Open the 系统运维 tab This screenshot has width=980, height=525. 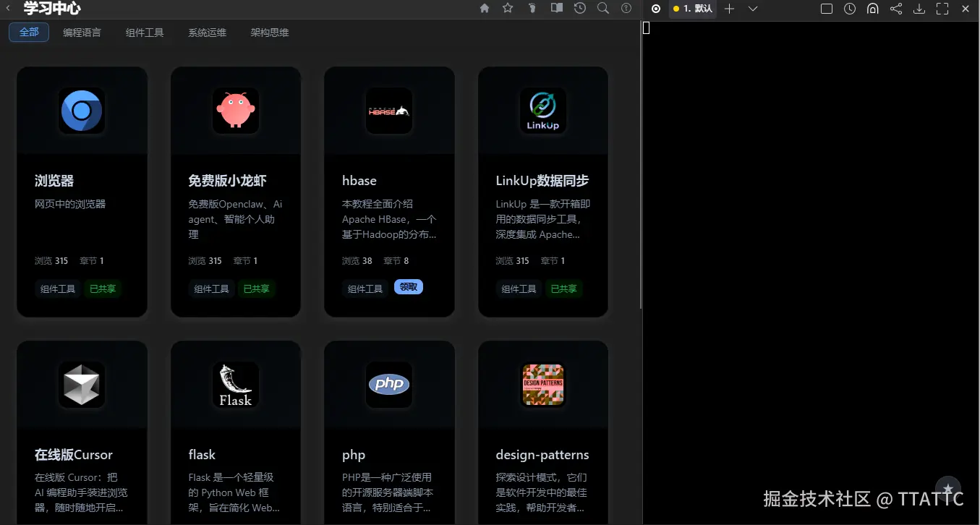pos(207,33)
